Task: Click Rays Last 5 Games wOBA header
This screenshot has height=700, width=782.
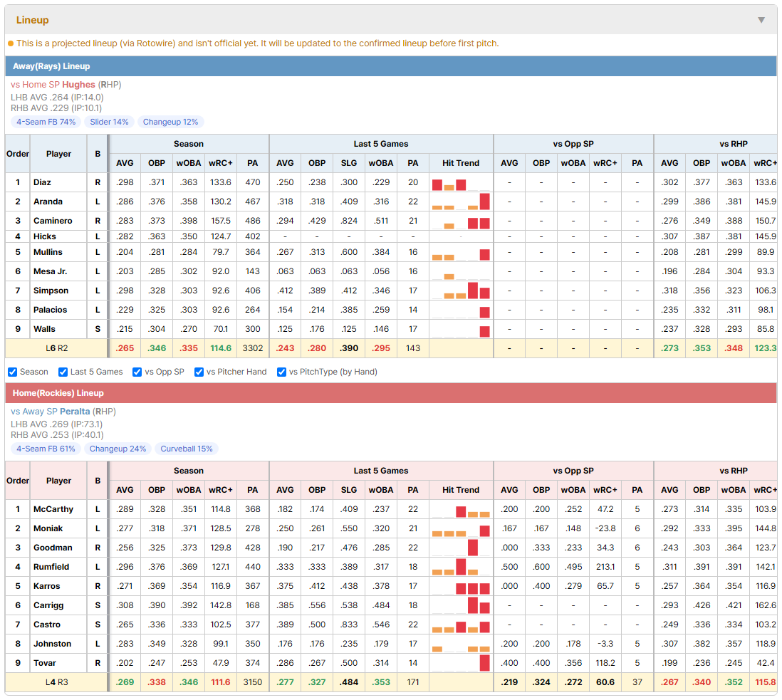Action: (x=381, y=164)
